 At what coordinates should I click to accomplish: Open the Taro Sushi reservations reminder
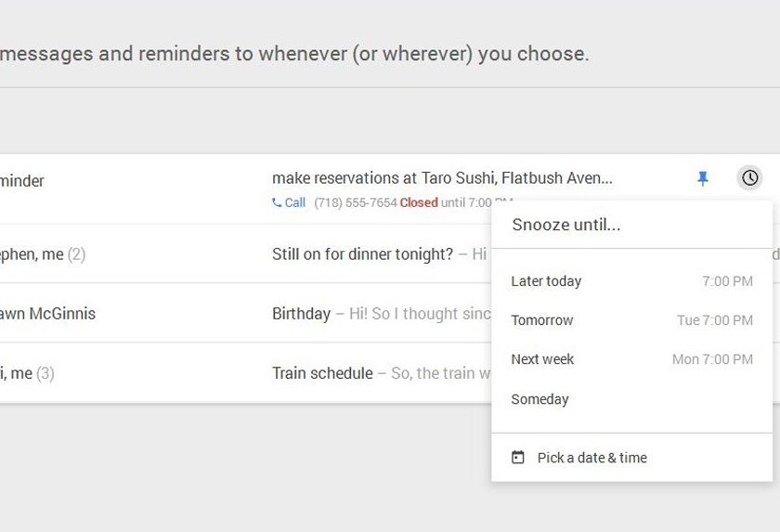442,178
